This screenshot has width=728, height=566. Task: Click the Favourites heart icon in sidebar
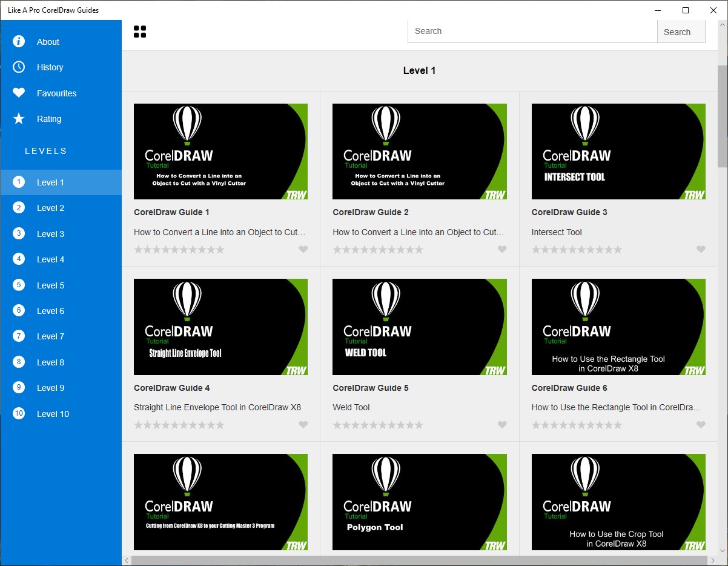click(x=19, y=93)
